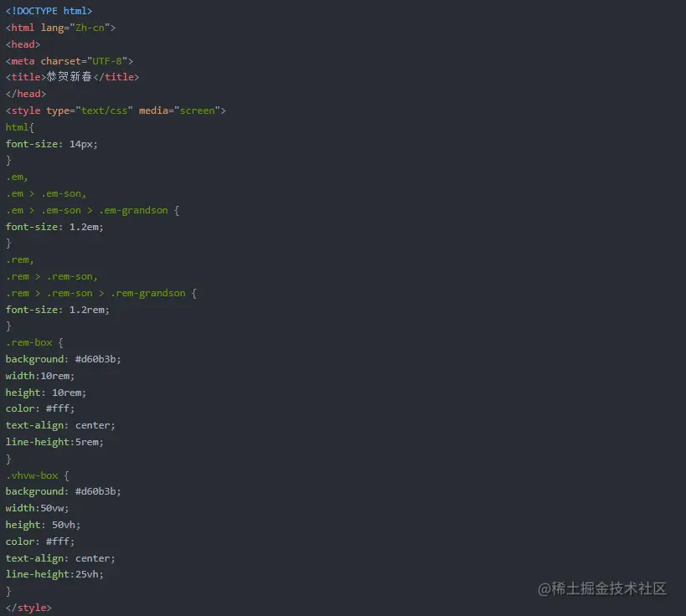Select the lone .rem, selector line
Viewport: 686px width, 616px height.
[x=20, y=259]
